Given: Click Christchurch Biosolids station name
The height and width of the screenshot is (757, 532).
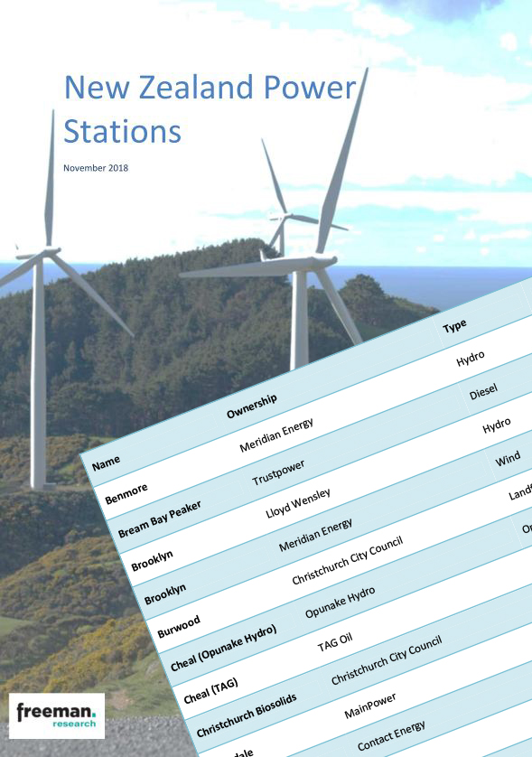Looking at the screenshot, I should [247, 716].
